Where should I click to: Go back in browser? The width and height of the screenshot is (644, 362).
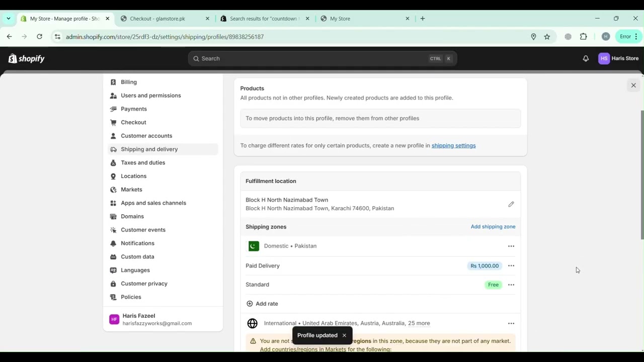tap(9, 37)
